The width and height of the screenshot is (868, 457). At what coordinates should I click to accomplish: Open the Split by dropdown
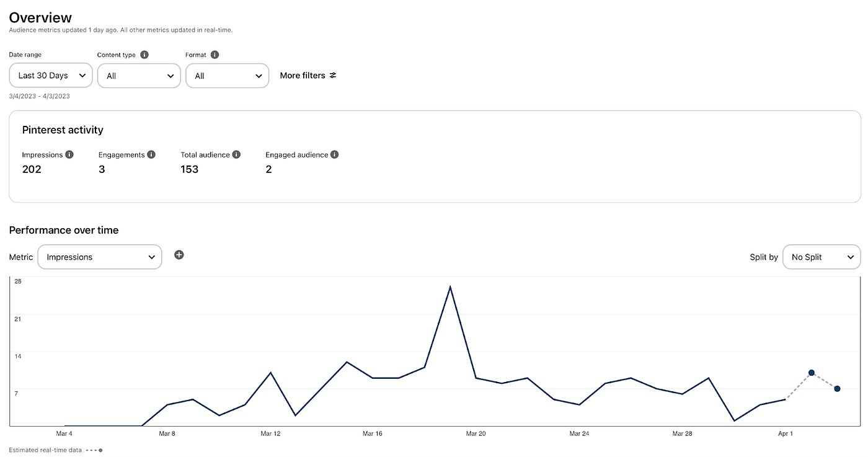tap(821, 257)
